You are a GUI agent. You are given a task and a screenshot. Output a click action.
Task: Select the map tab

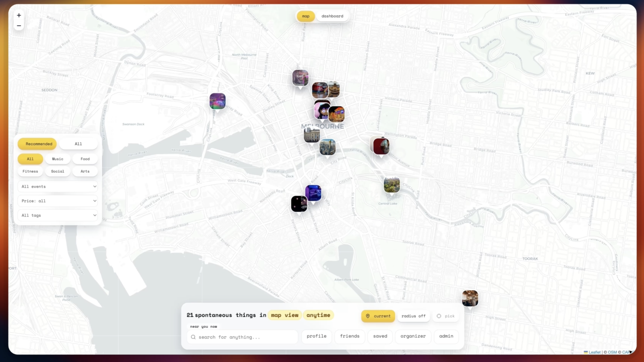pyautogui.click(x=306, y=16)
